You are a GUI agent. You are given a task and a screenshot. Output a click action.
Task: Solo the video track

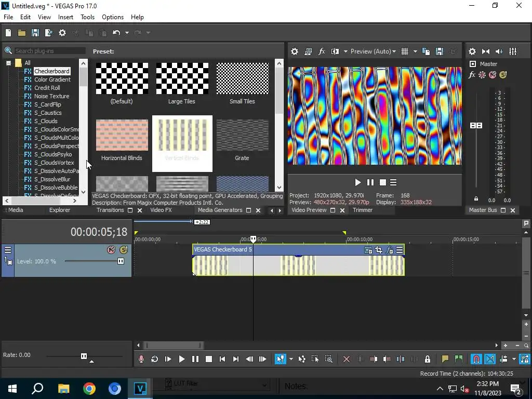point(124,250)
